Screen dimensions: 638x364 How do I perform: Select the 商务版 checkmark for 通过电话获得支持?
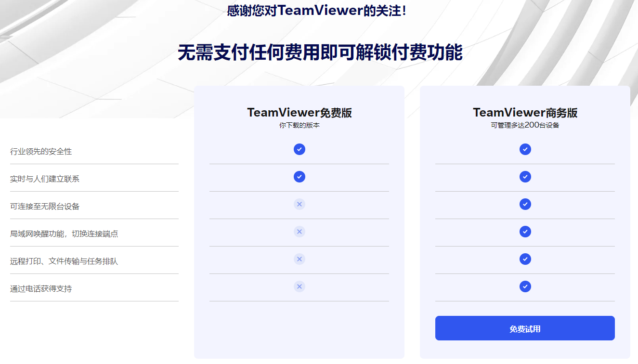(x=525, y=286)
